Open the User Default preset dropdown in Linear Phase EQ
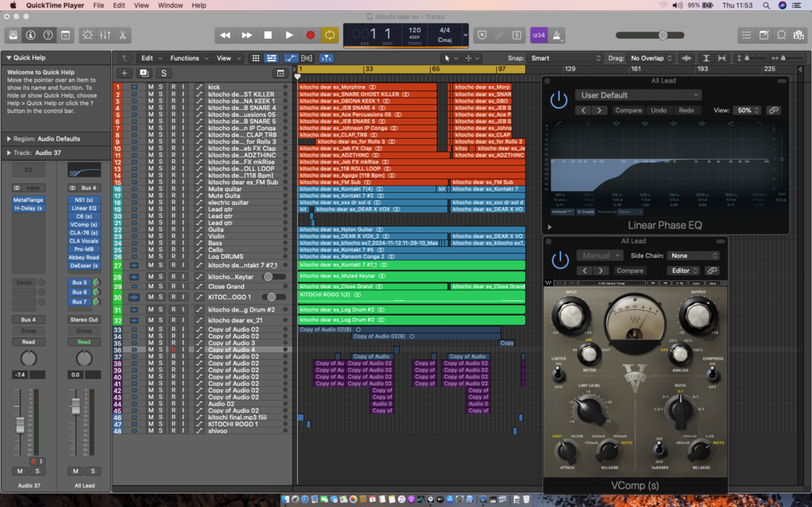The height and width of the screenshot is (507, 812). click(638, 95)
